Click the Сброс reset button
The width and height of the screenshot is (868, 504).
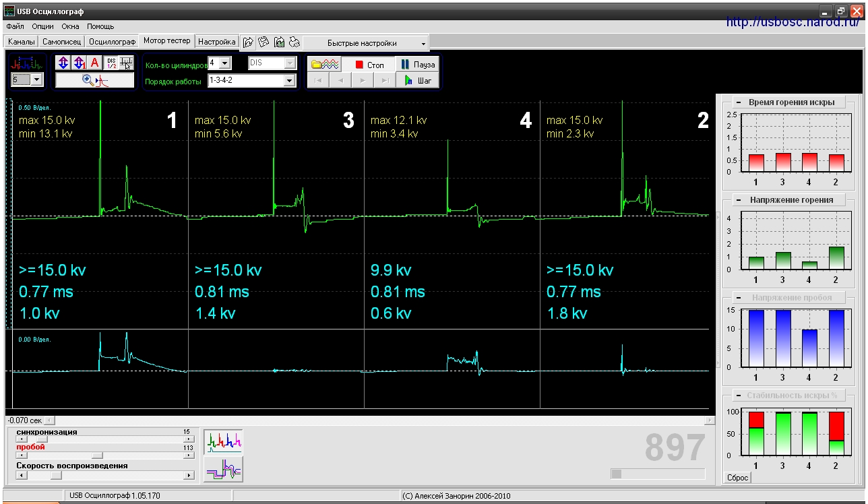point(737,478)
